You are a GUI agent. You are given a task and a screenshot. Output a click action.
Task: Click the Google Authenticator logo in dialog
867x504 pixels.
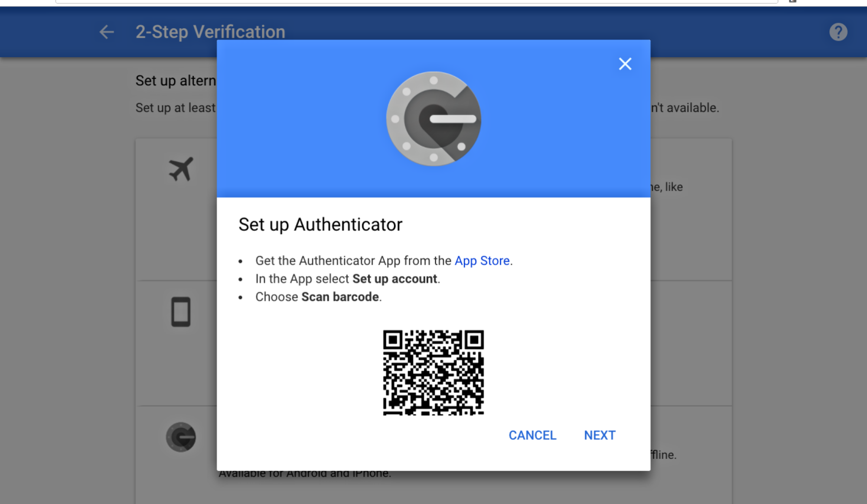tap(433, 119)
